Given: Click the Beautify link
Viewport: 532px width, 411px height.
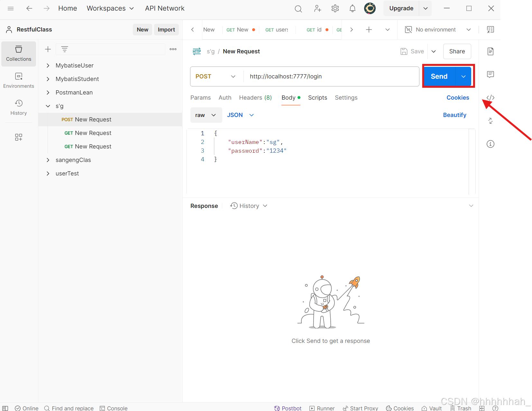Looking at the screenshot, I should 454,115.
